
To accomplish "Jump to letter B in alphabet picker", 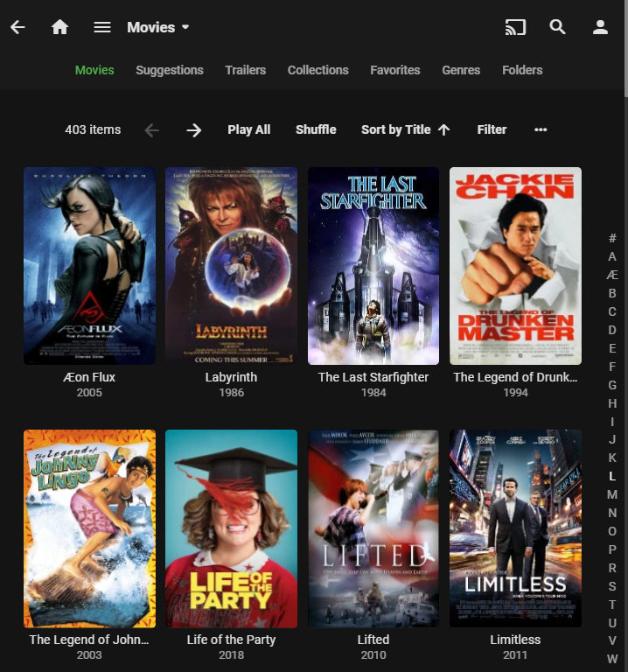I will tap(612, 293).
